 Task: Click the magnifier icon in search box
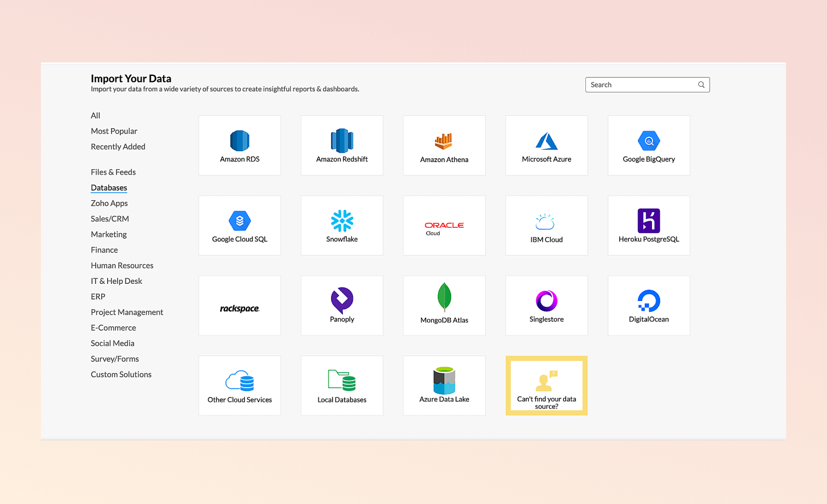click(x=701, y=85)
